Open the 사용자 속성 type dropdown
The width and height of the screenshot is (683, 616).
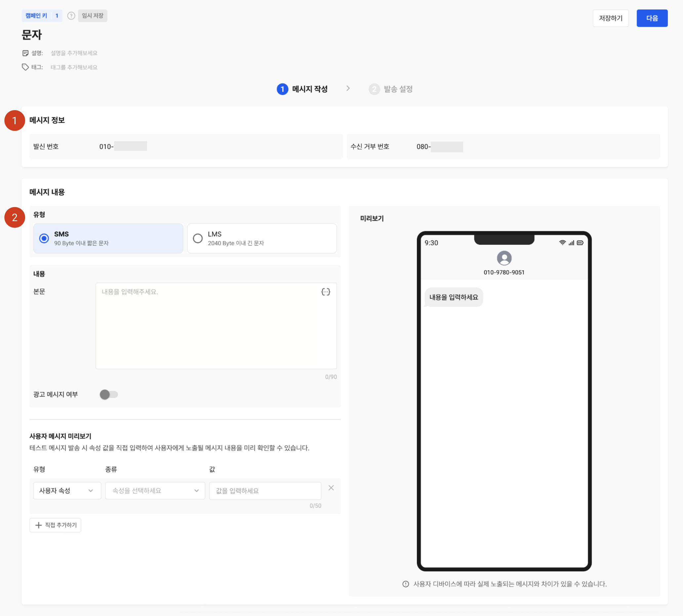pos(67,490)
